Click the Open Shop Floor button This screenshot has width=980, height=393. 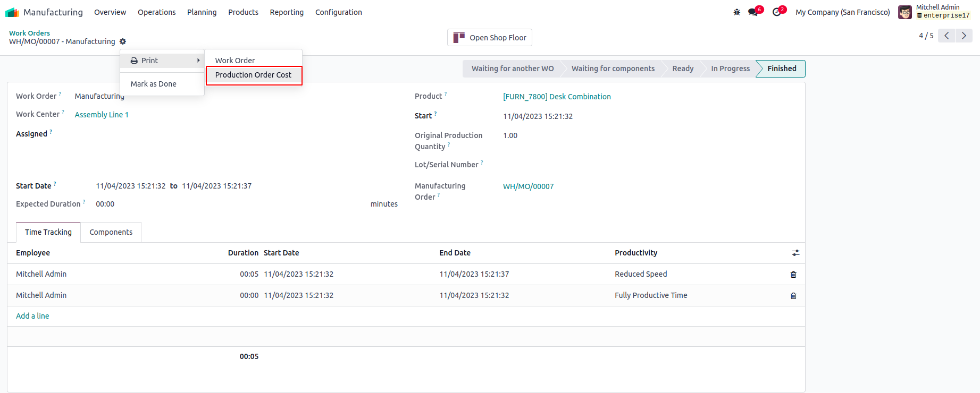pos(489,38)
